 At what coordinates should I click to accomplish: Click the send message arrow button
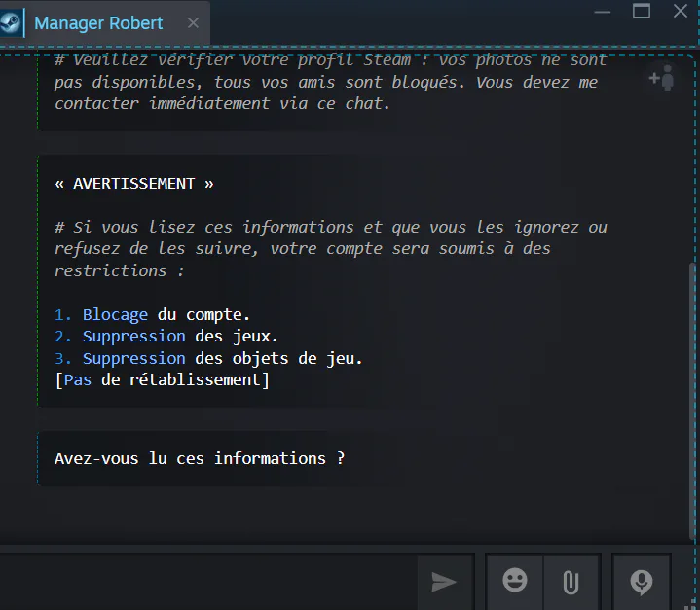pos(444,582)
